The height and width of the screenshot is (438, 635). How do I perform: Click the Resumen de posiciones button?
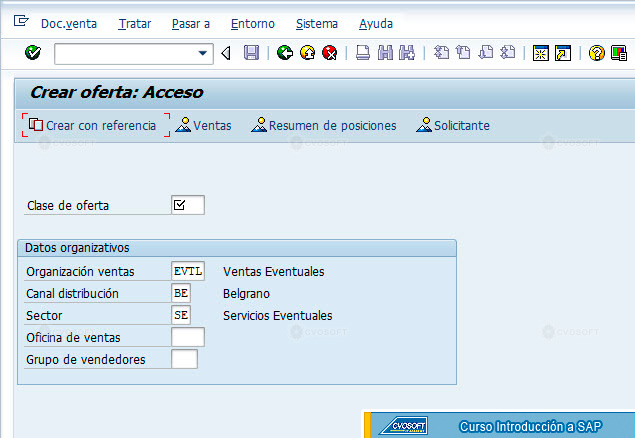click(324, 125)
